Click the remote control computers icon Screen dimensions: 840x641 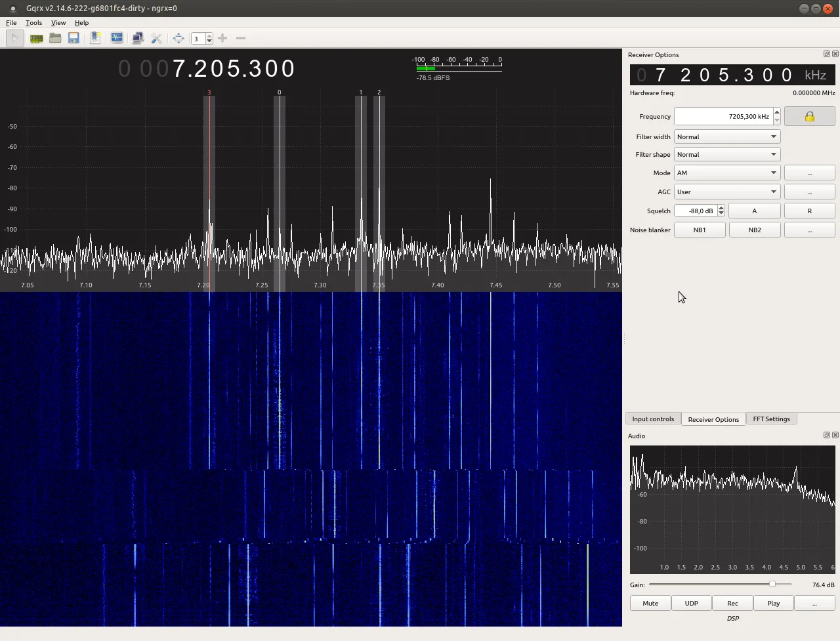(x=138, y=39)
